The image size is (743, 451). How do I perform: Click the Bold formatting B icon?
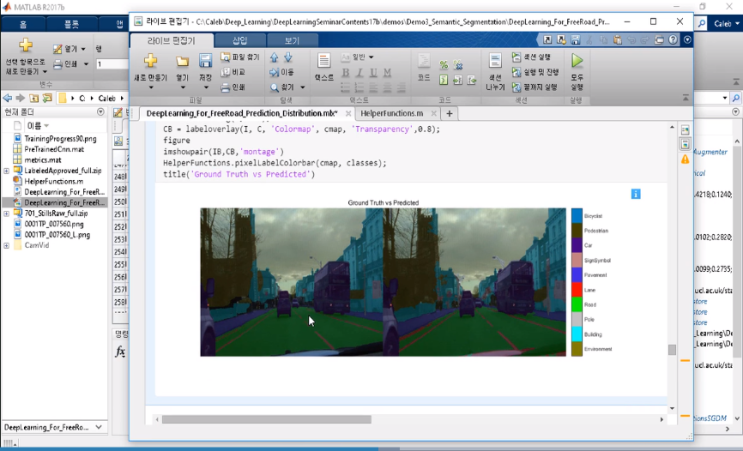click(346, 72)
